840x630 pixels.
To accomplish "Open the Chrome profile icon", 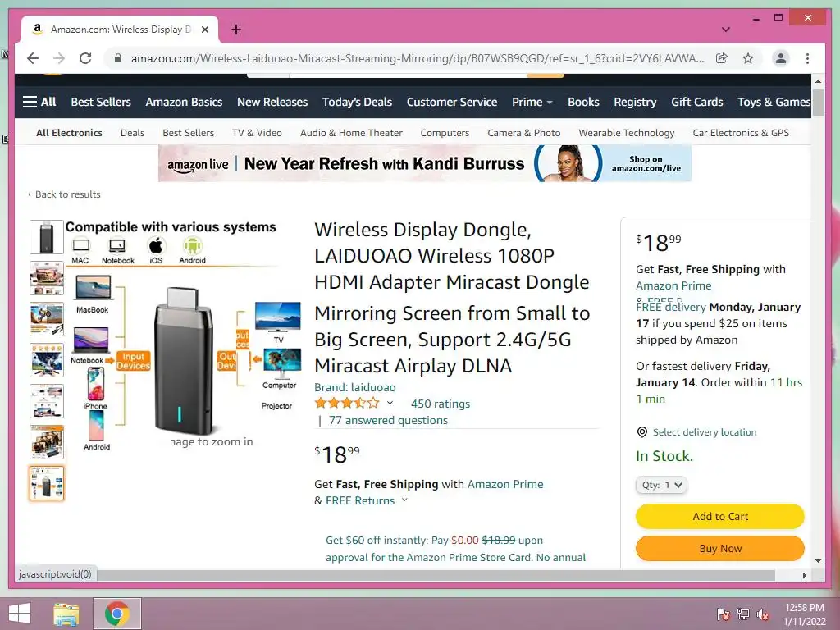I will (781, 58).
